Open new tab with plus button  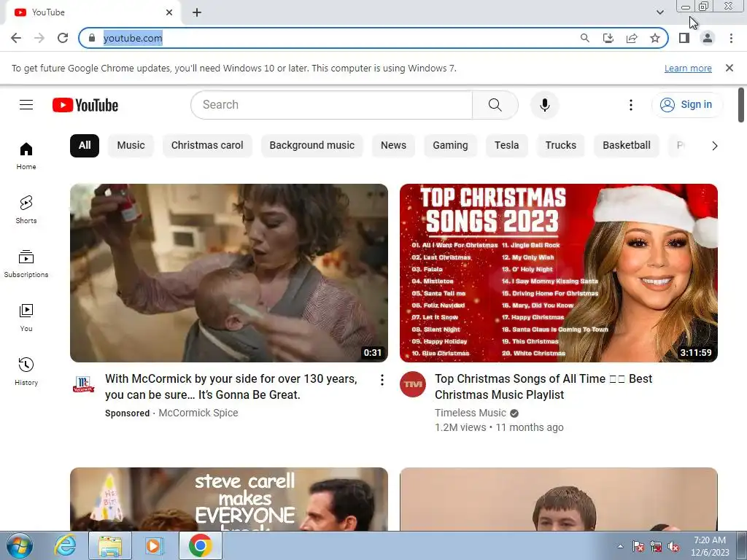197,12
